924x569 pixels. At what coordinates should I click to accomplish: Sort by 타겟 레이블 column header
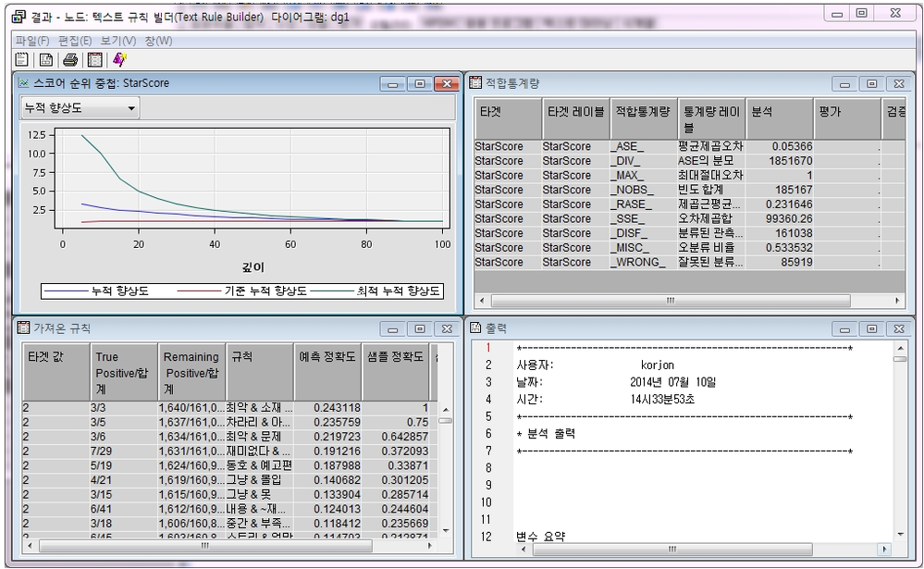575,118
